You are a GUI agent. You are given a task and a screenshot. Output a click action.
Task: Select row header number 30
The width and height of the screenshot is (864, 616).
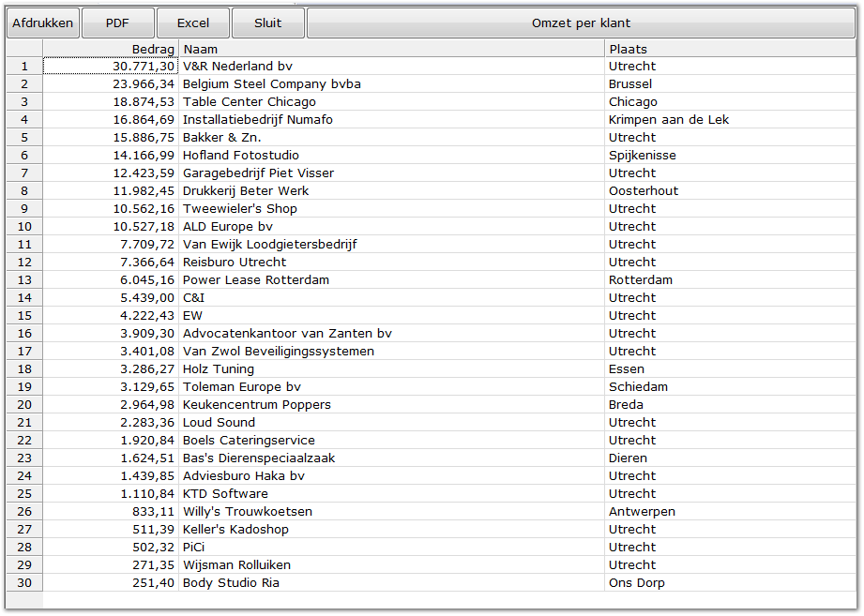pos(24,582)
